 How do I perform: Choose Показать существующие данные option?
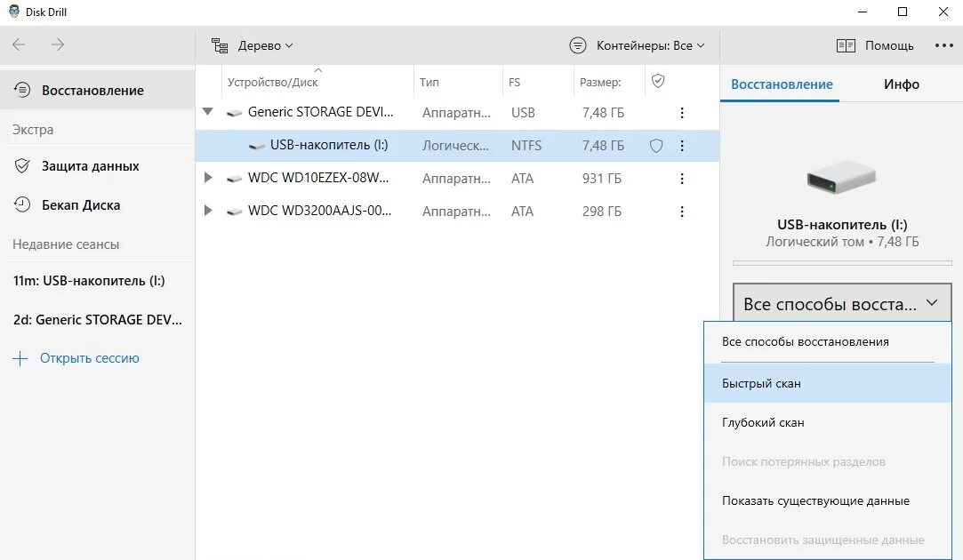828,501
